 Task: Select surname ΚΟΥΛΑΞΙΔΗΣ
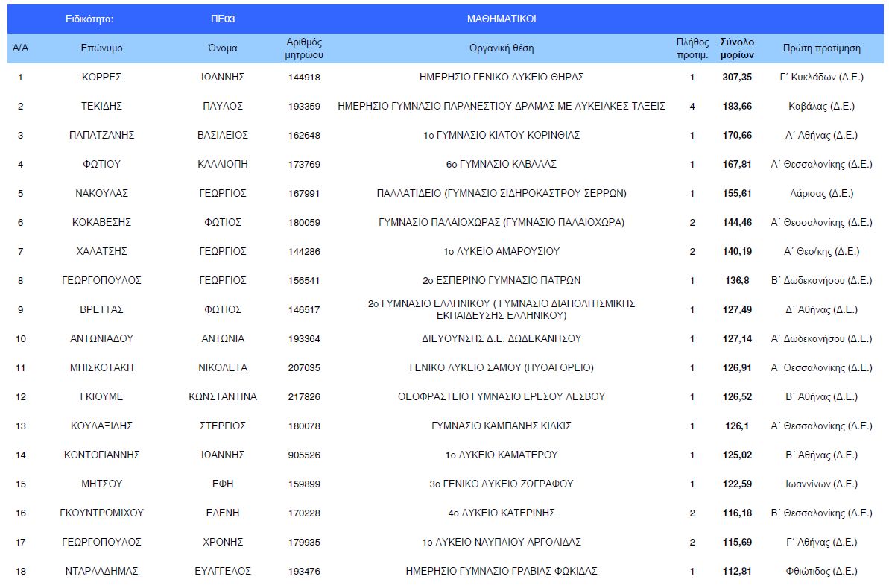pyautogui.click(x=101, y=426)
